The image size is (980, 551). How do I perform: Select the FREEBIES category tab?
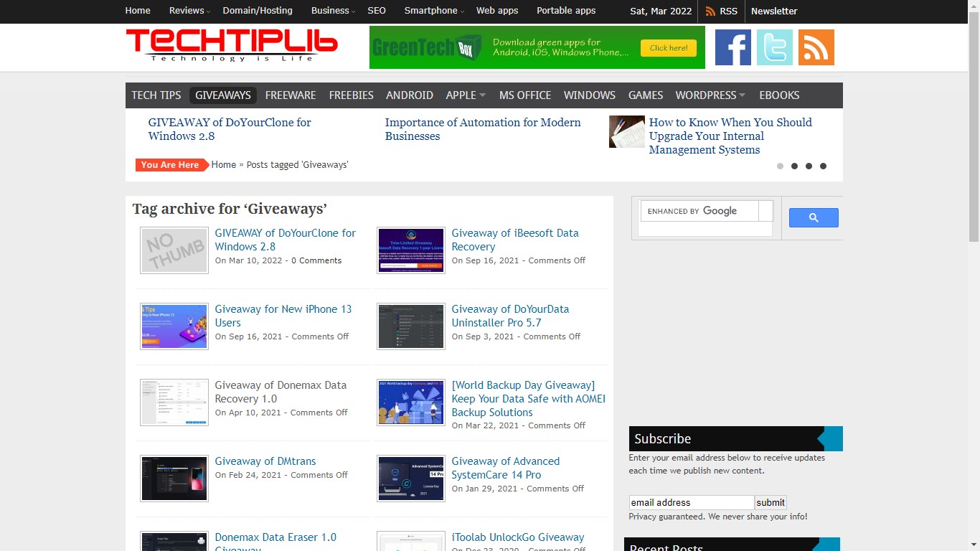point(352,95)
